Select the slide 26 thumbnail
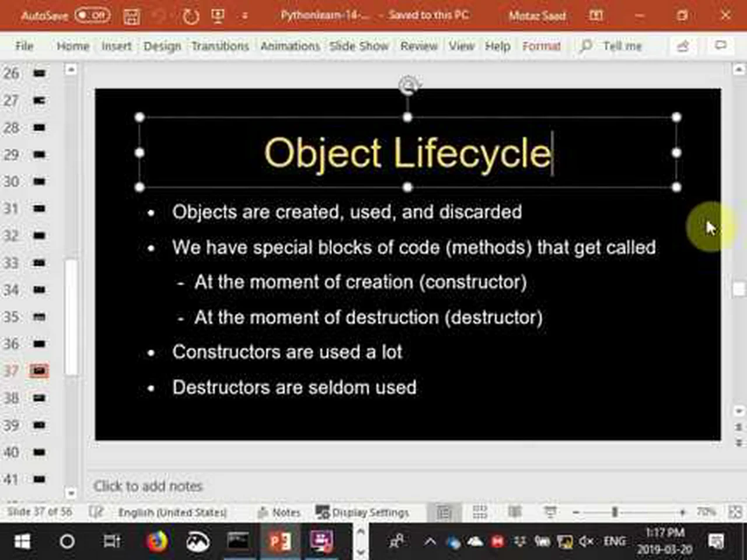Viewport: 747px width, 560px height. pos(39,73)
